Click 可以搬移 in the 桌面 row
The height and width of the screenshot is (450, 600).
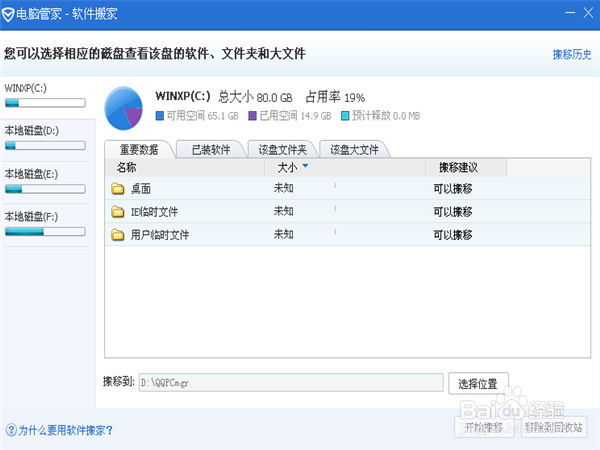[x=453, y=189]
